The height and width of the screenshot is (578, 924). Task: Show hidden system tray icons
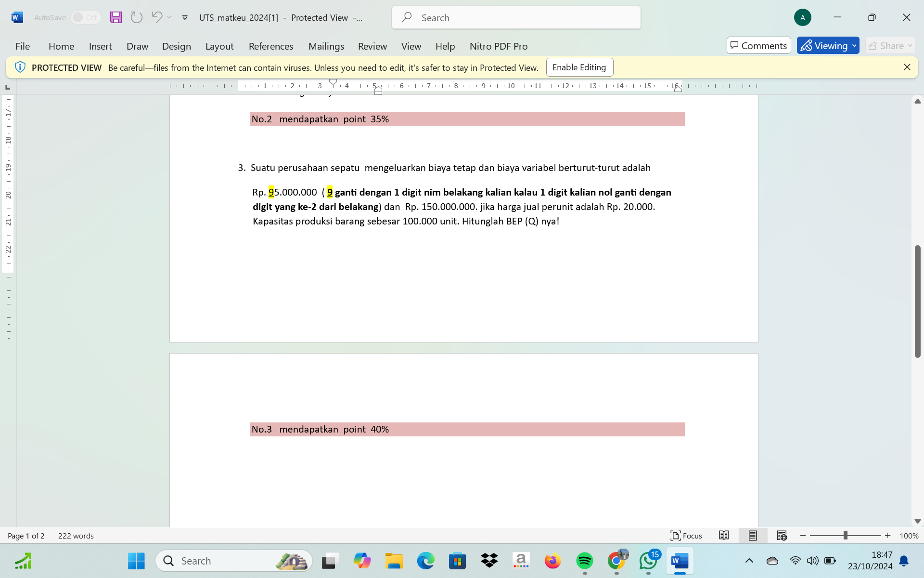click(x=749, y=561)
